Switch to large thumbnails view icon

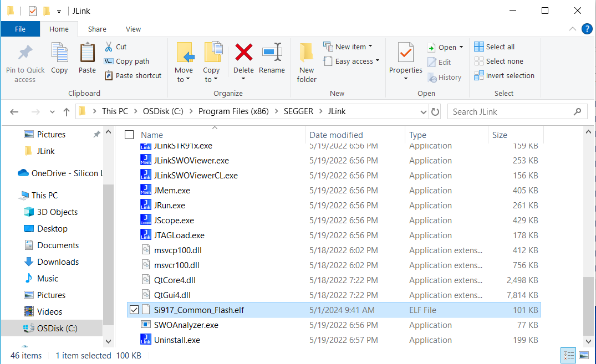click(584, 356)
